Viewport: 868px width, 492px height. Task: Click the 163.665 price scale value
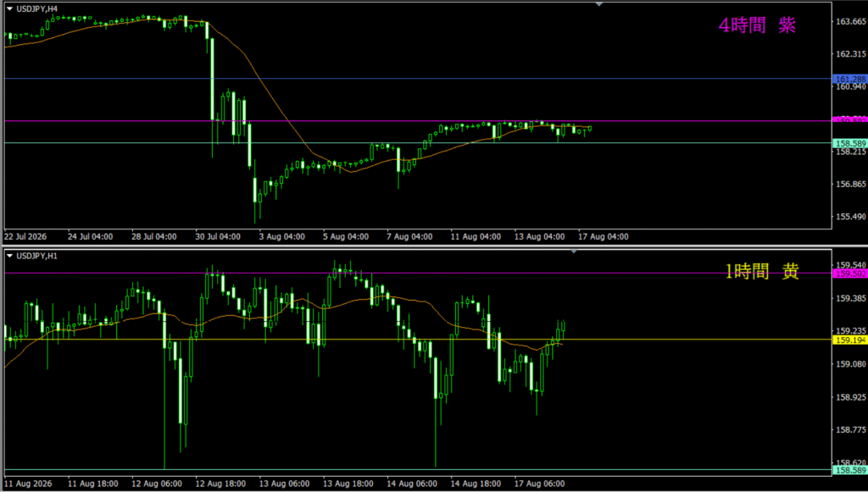coord(851,21)
